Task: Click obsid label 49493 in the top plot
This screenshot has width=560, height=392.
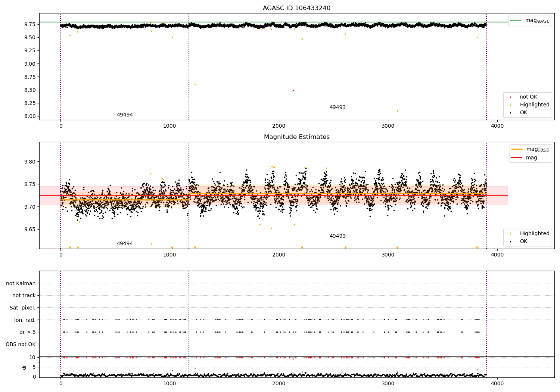Action: click(x=337, y=108)
